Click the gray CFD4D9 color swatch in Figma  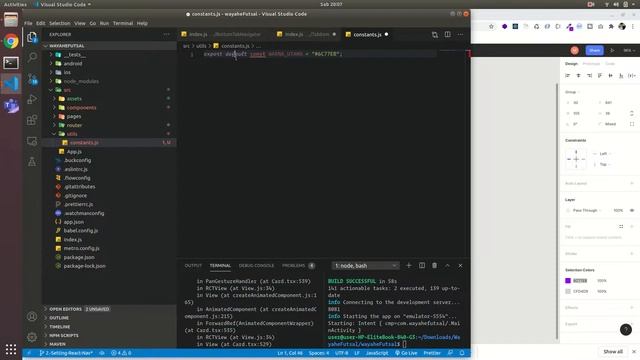[x=568, y=291]
